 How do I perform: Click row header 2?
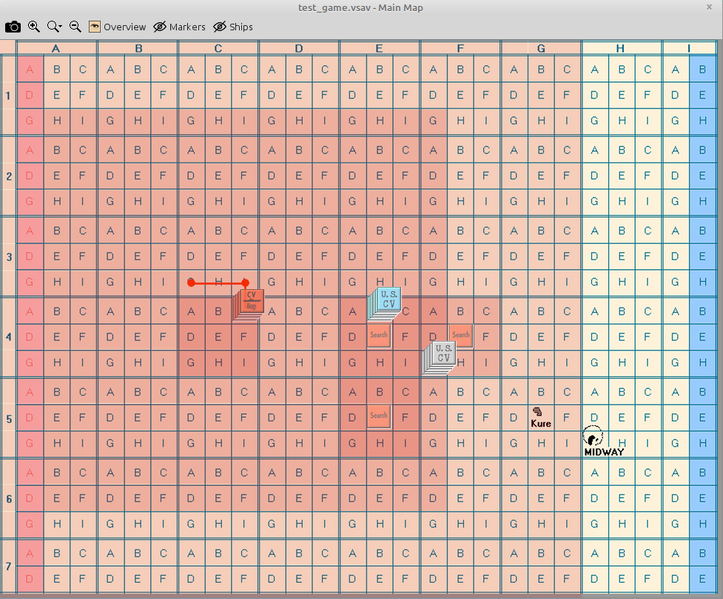8,176
